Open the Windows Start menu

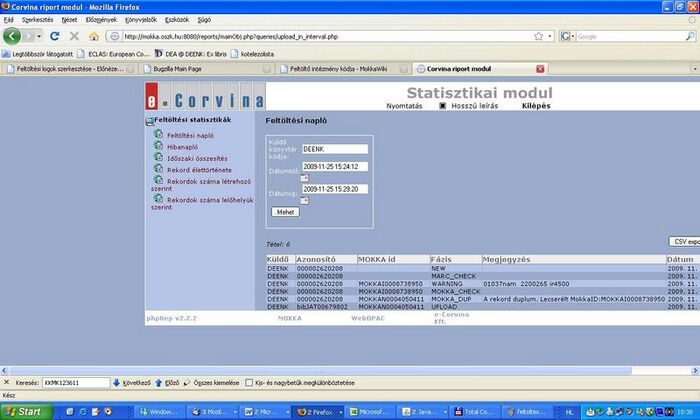pos(25,411)
